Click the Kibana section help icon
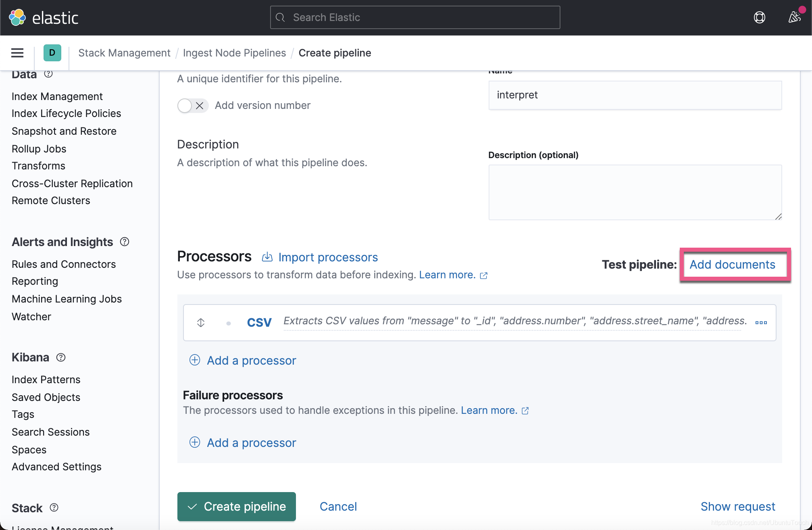This screenshot has height=530, width=812. pyautogui.click(x=60, y=357)
